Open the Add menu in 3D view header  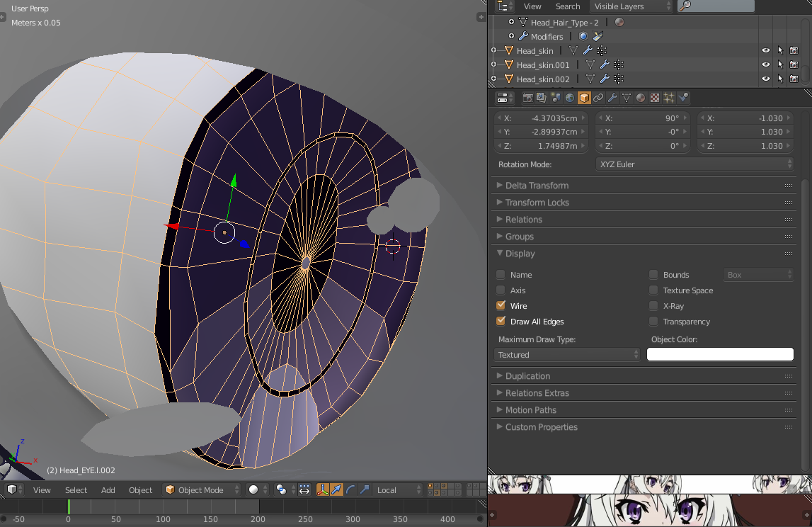tap(108, 489)
